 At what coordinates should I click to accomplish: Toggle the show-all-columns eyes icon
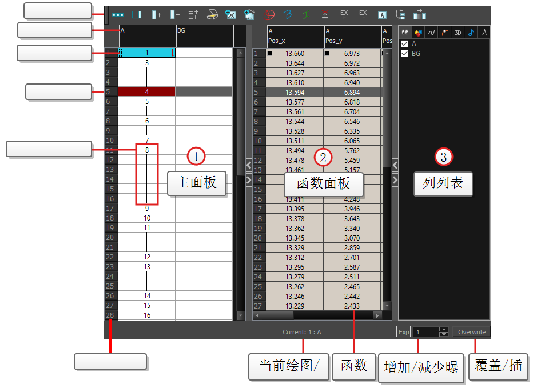pyautogui.click(x=405, y=32)
